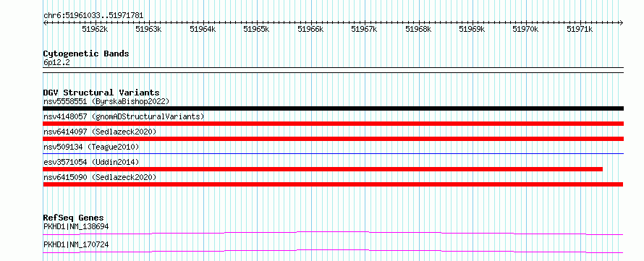Click the red nsv6415090 variant bar
The image size is (644, 261).
[x=333, y=184]
